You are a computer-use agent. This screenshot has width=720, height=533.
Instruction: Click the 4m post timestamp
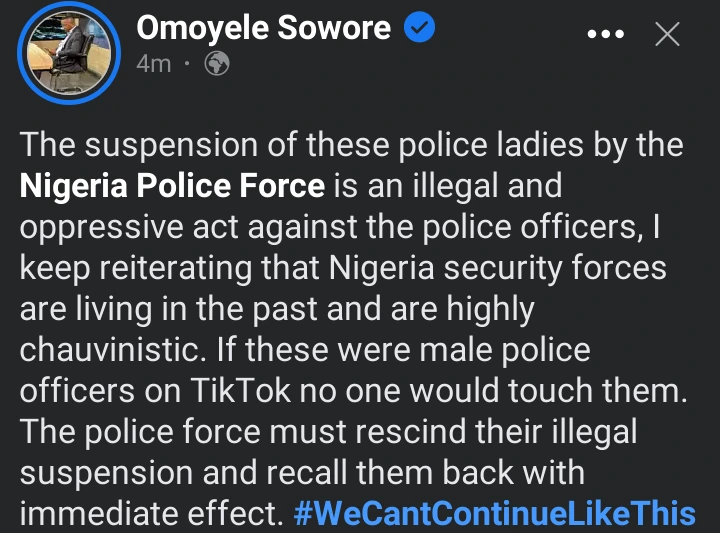pos(155,64)
